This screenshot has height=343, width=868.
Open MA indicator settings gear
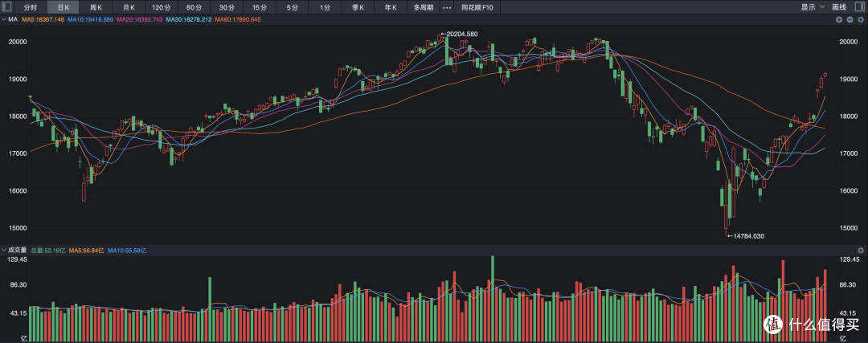pyautogui.click(x=860, y=19)
